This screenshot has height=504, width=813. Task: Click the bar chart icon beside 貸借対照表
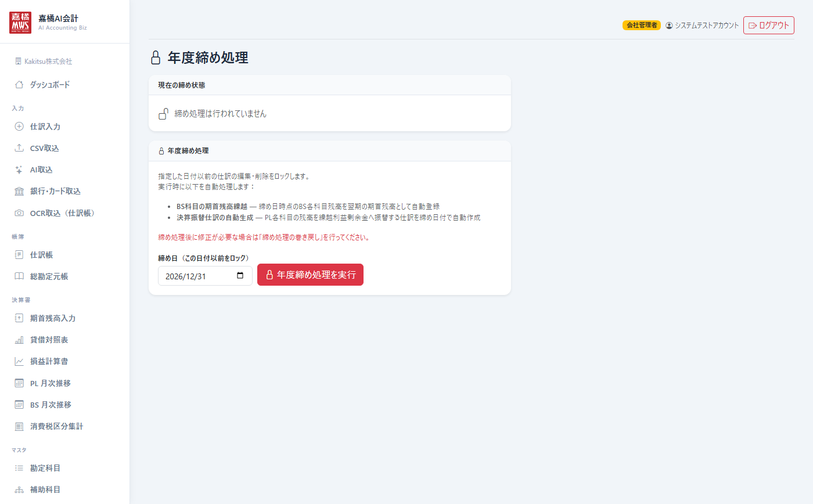click(19, 340)
